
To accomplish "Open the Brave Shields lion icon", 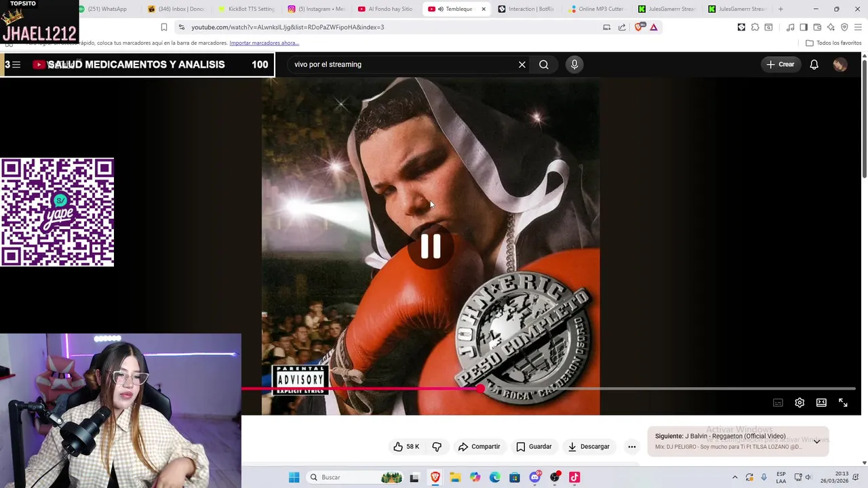I will (x=638, y=27).
